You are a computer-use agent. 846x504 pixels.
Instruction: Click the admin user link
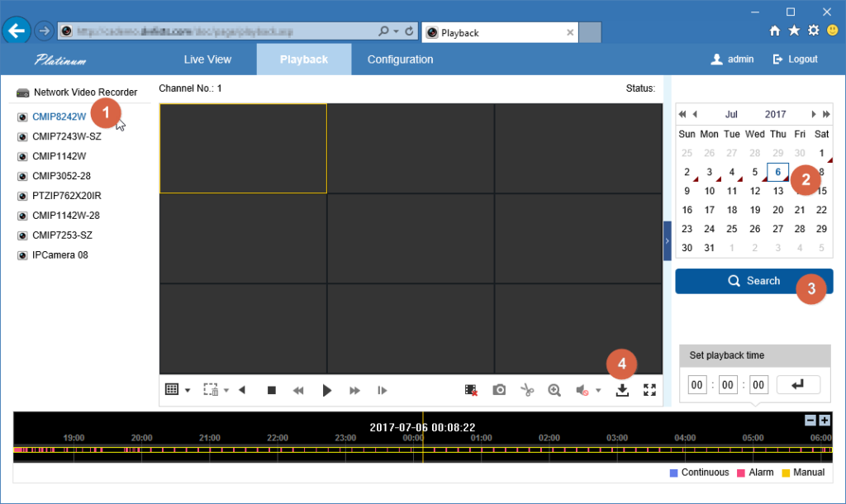tap(732, 59)
